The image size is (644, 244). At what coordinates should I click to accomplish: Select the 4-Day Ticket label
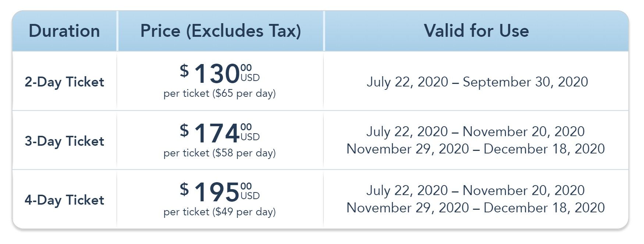64,200
